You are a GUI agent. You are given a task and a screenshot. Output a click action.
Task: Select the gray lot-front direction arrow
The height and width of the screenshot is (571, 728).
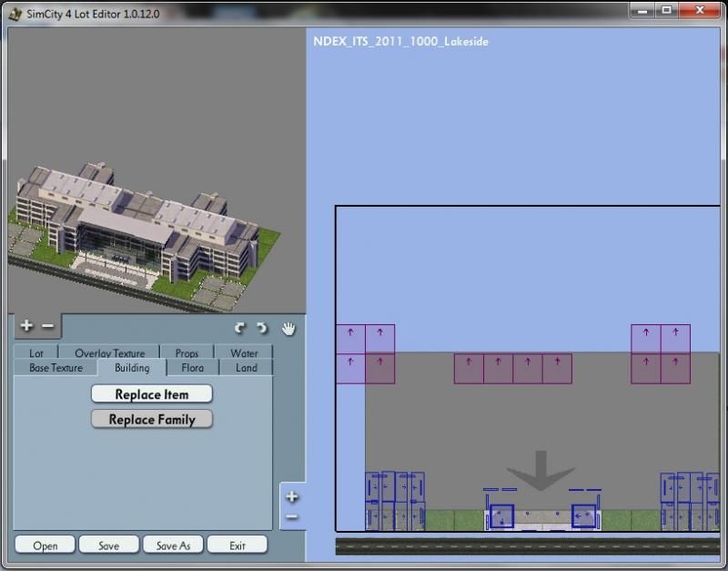pyautogui.click(x=541, y=470)
